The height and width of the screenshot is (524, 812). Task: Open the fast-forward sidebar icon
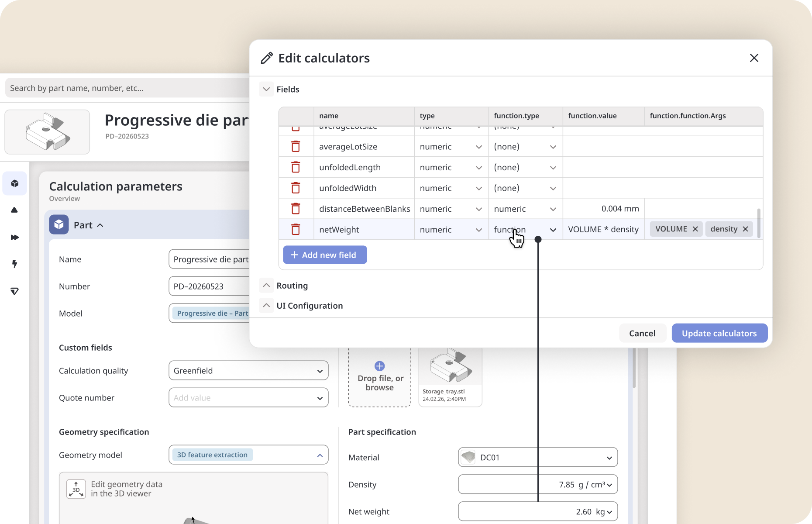[14, 237]
